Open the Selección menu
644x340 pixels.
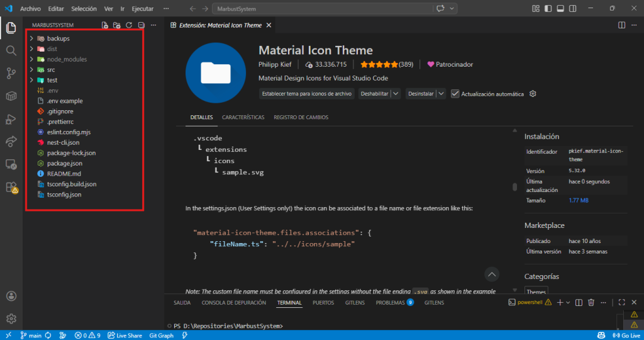[84, 9]
